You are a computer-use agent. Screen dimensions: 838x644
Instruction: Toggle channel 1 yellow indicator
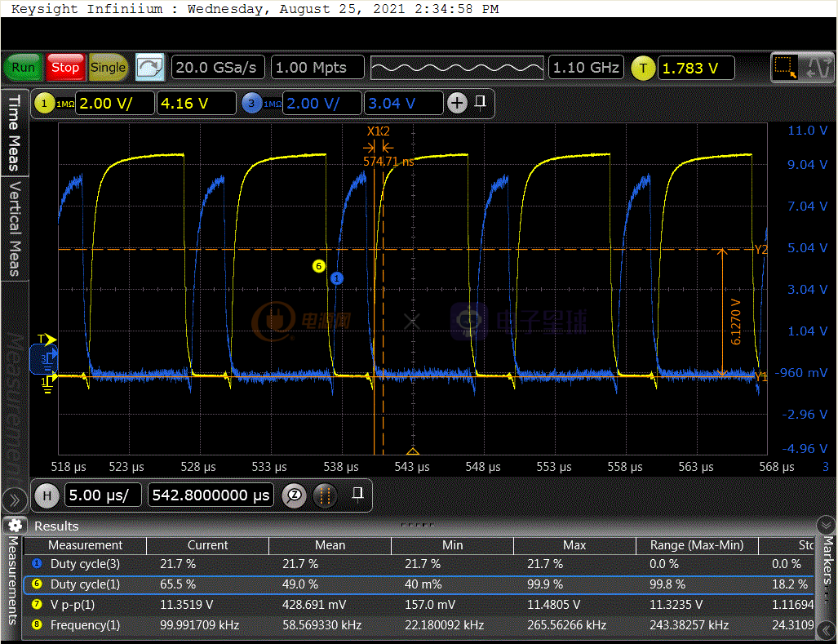pyautogui.click(x=43, y=104)
